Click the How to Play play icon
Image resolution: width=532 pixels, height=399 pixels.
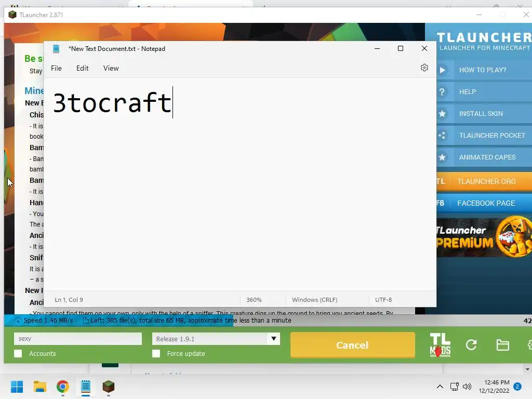[x=443, y=70]
